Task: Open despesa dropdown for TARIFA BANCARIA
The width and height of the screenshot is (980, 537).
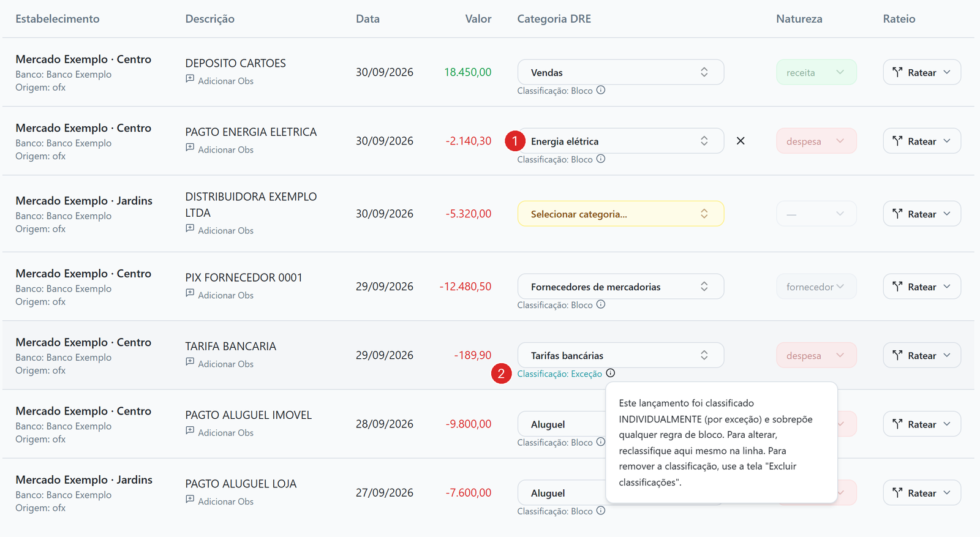Action: tap(816, 355)
